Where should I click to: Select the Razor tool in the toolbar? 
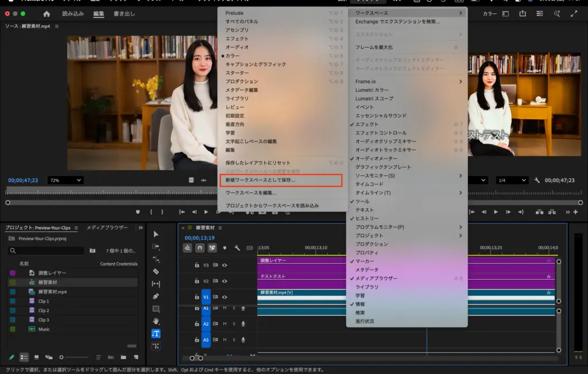(x=156, y=271)
